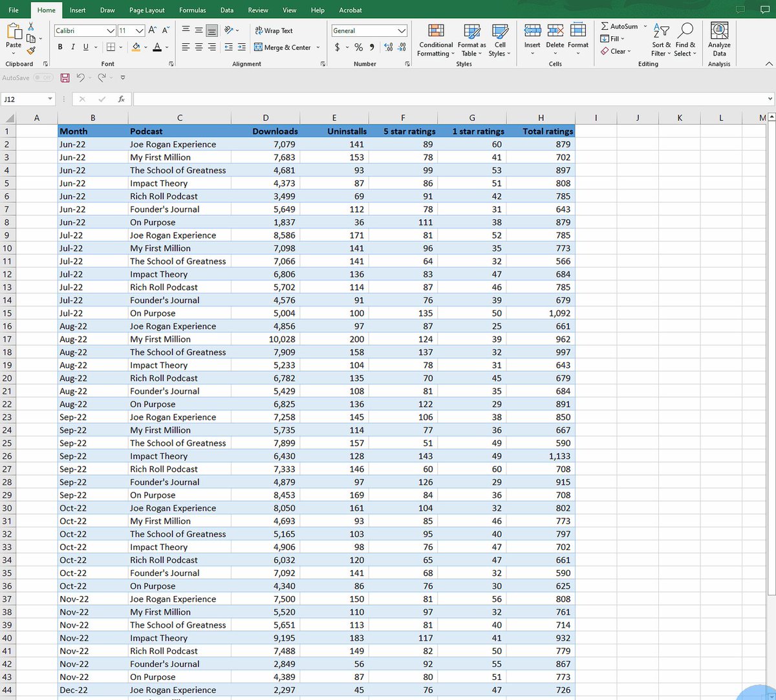Image resolution: width=776 pixels, height=700 pixels.
Task: Open Sort & Filter dropdown
Action: pos(662,40)
